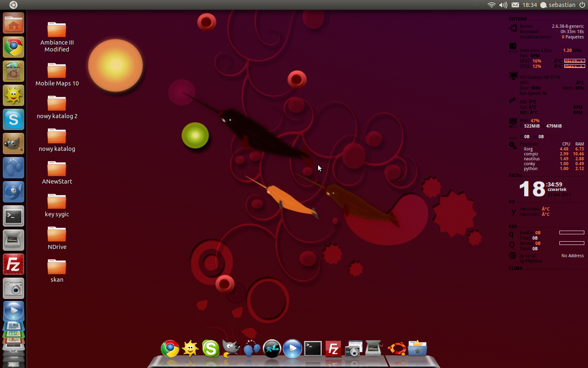Viewport: 588px width, 368px height.
Task: Open the Home Folder in the left launcher
Action: point(13,23)
